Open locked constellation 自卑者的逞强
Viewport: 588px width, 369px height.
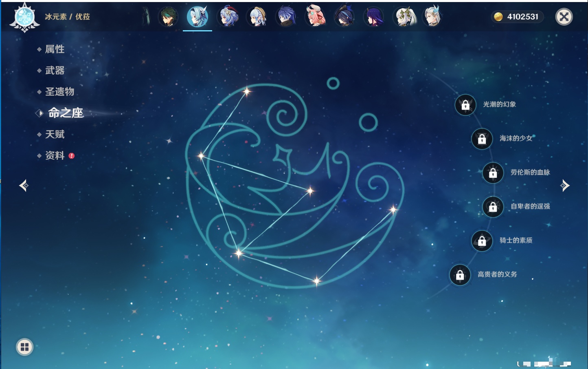pos(493,206)
